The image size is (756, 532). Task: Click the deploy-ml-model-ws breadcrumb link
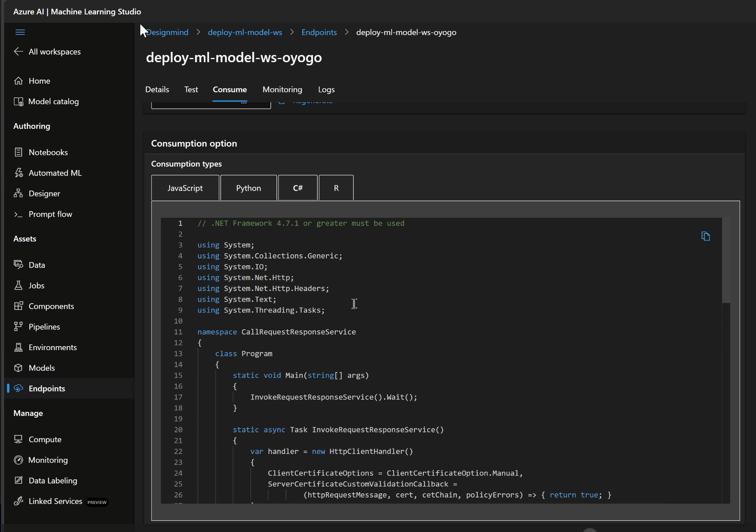(x=245, y=33)
